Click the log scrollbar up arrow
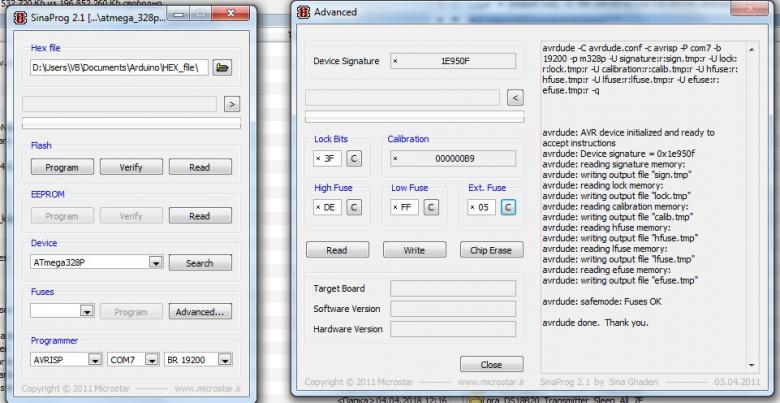The image size is (780, 403). [751, 49]
